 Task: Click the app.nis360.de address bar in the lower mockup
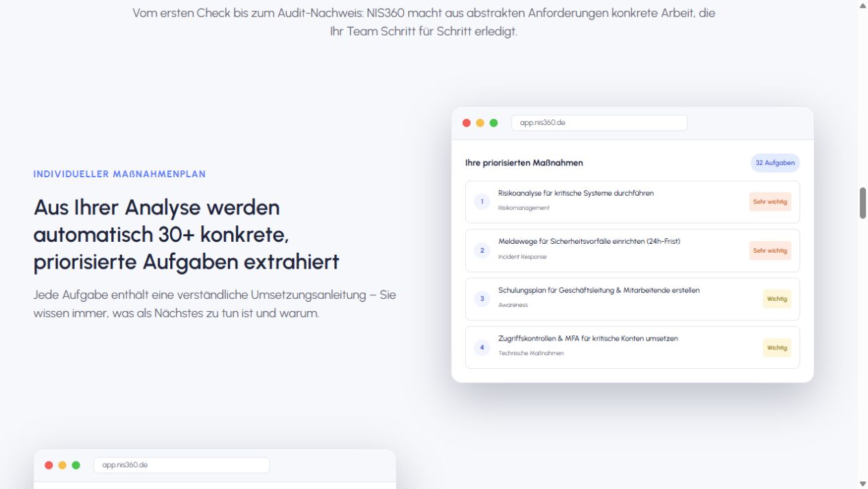coord(181,465)
